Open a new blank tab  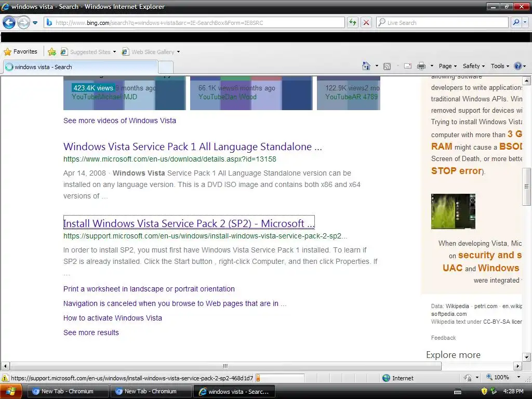tap(166, 67)
